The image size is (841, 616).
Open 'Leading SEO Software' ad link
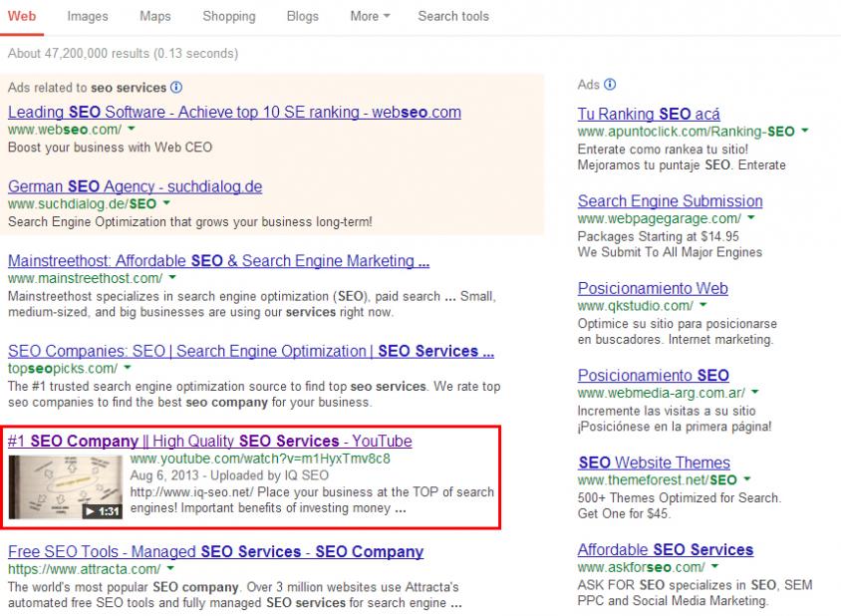[233, 112]
